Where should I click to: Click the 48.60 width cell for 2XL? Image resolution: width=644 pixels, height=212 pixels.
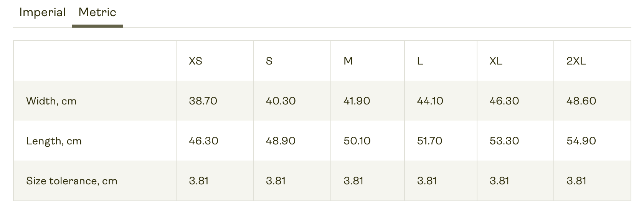pyautogui.click(x=581, y=101)
